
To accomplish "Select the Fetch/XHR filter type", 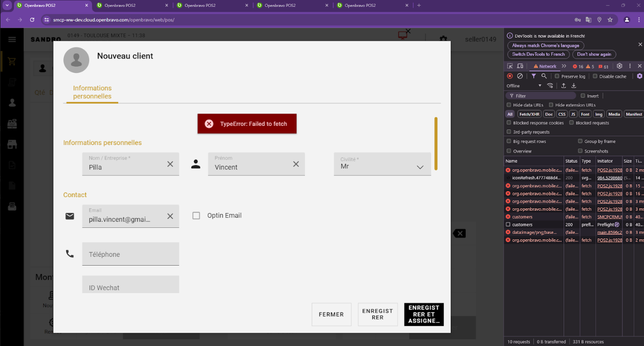I will pos(529,114).
